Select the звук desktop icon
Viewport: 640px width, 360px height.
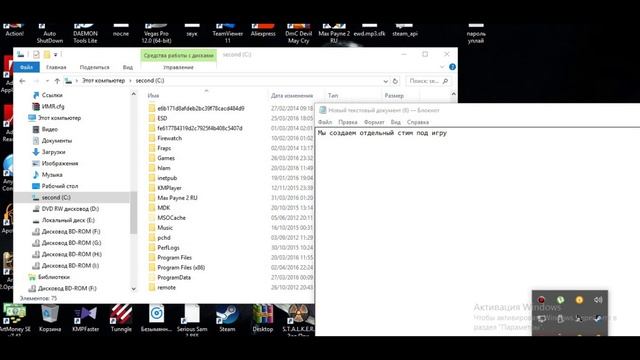tap(192, 31)
